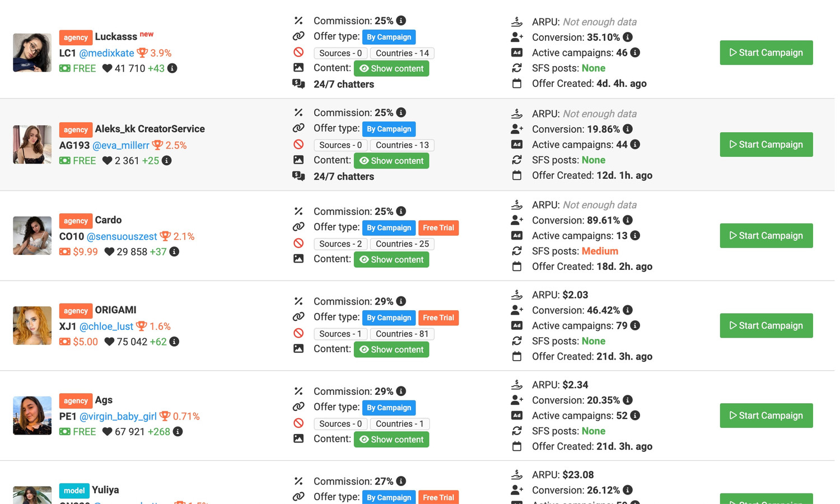Click heart icon next to 75 042 likes
The width and height of the screenshot is (840, 504).
[x=109, y=342]
